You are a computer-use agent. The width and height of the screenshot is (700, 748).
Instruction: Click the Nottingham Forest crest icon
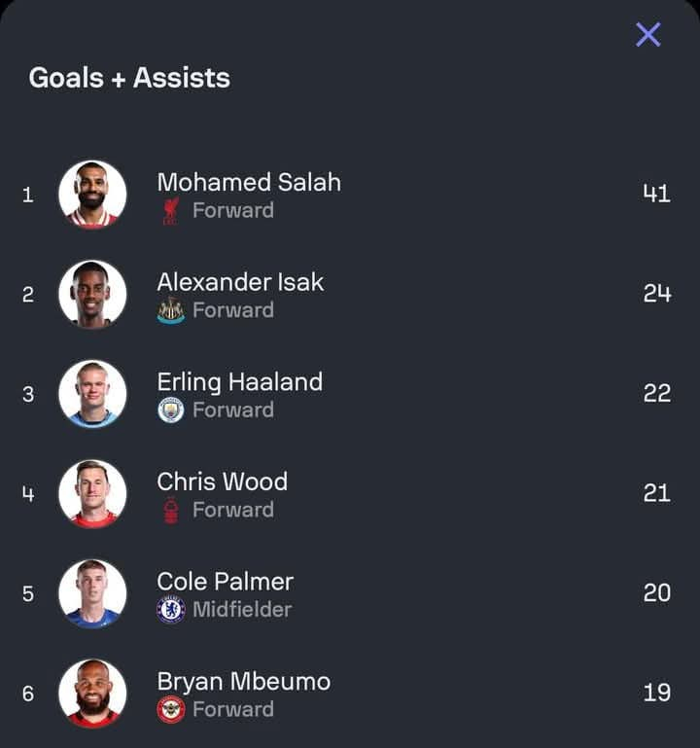pyautogui.click(x=171, y=510)
